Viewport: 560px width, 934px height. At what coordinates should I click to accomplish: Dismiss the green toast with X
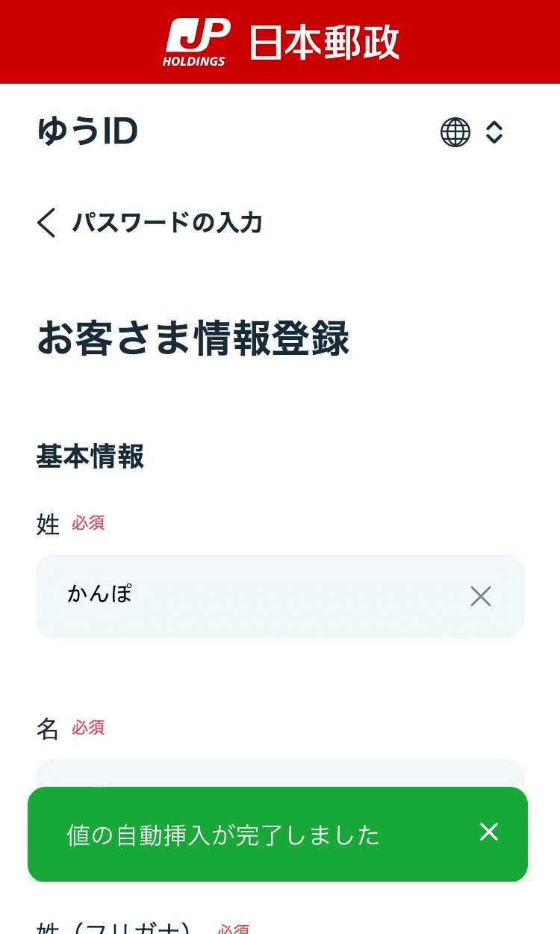(489, 832)
